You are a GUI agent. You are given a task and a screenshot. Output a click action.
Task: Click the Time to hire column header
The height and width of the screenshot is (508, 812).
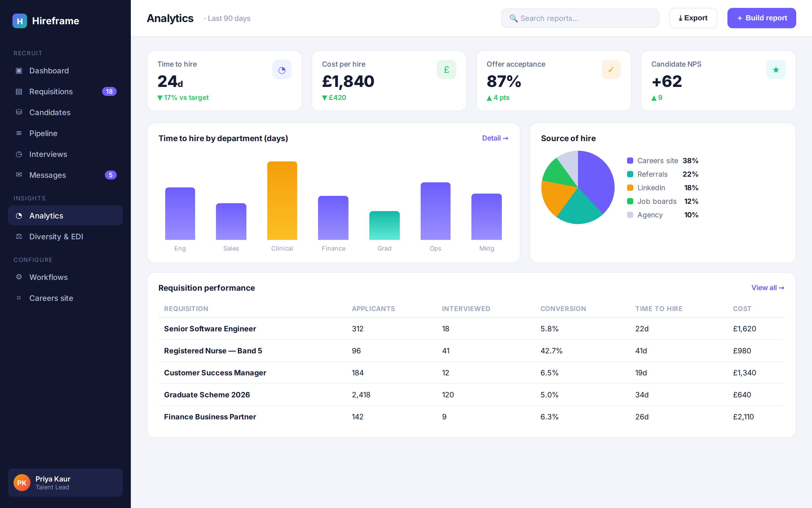tap(659, 308)
